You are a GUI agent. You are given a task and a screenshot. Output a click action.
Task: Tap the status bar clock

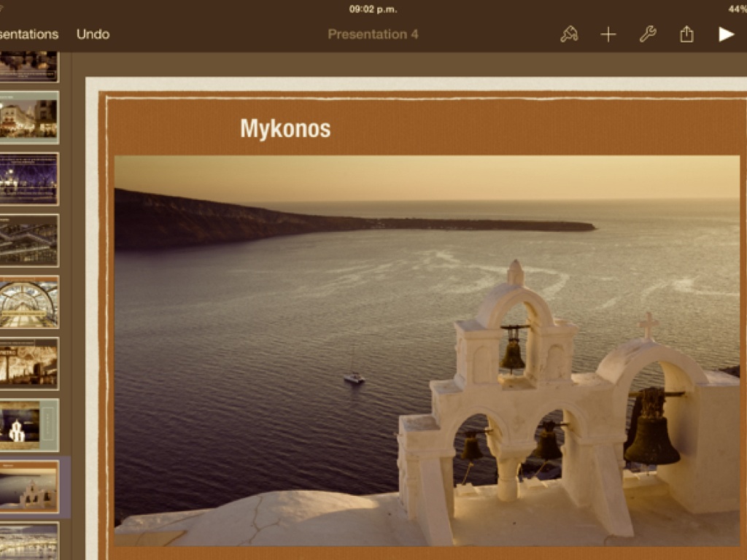[x=373, y=9]
